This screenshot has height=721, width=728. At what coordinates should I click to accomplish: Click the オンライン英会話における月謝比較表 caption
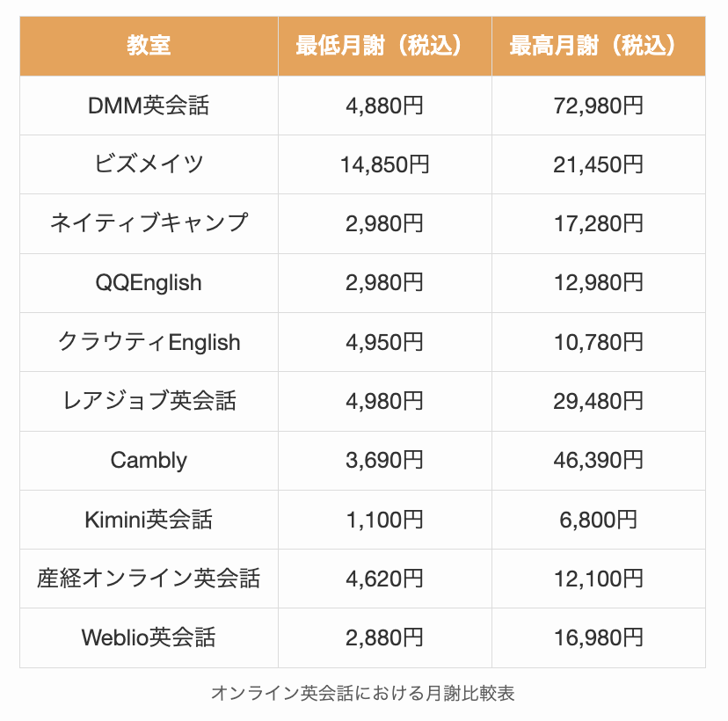click(362, 693)
